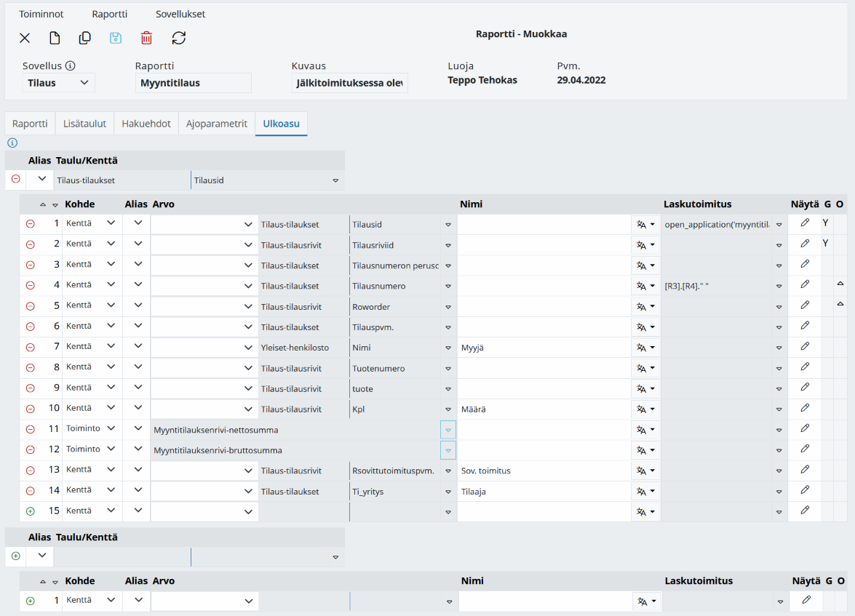Click the refresh arrows toolbar icon

click(179, 38)
